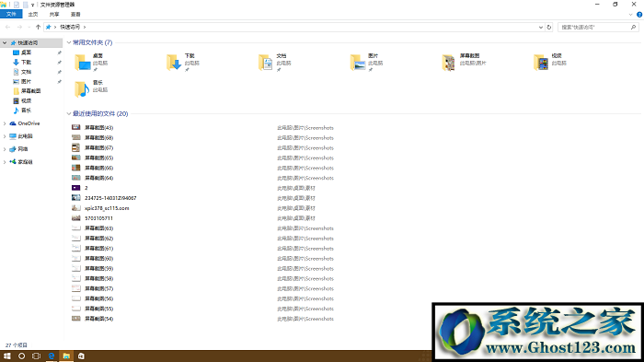Open the thumbnail of file named 2
Image resolution: width=644 pixels, height=362 pixels.
[76, 188]
